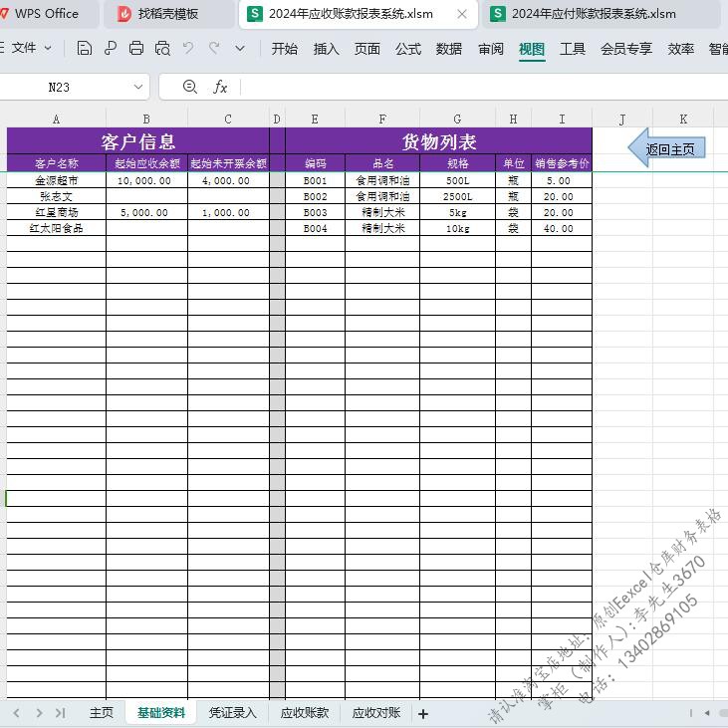Open the 会员专享 ribbon tab

[x=626, y=49]
